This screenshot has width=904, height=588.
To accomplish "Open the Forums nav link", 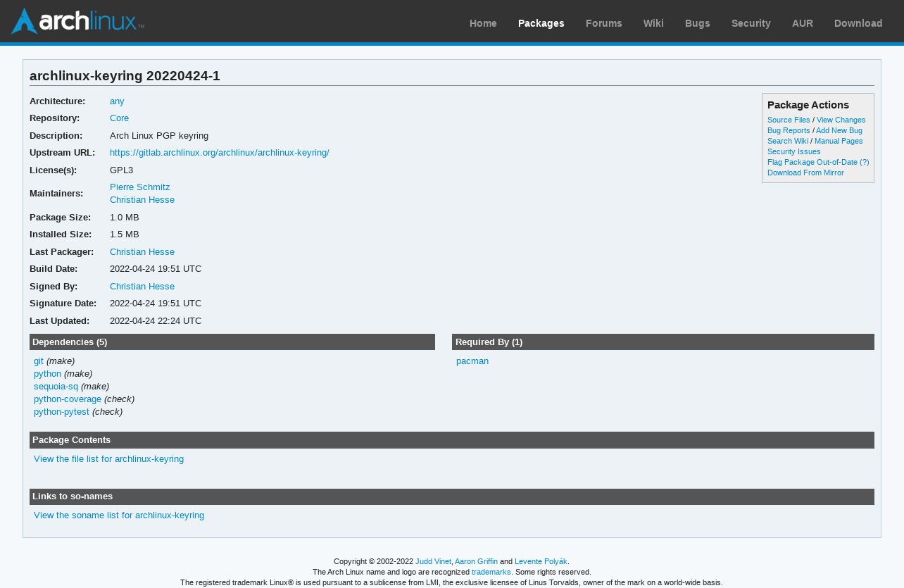I will coord(603,23).
